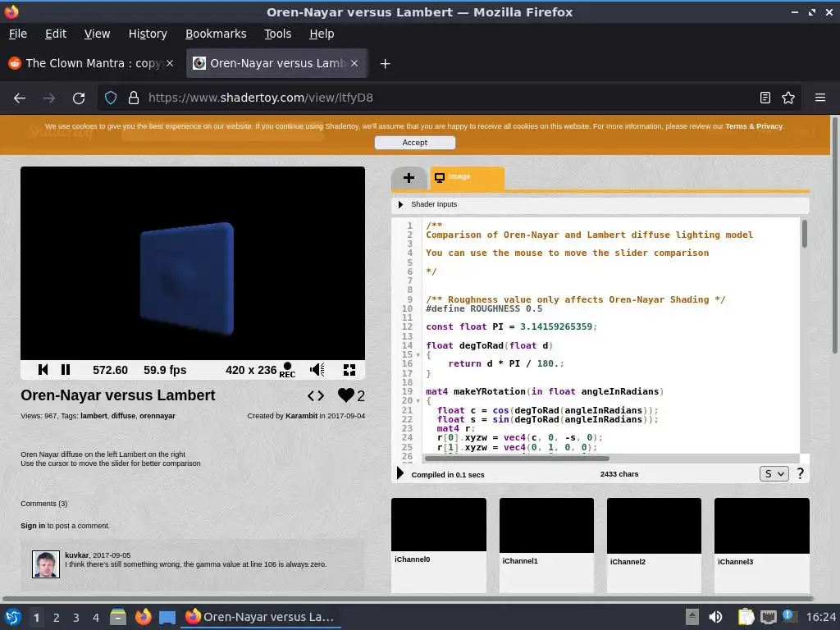This screenshot has width=840, height=630.
Task: Open the Bookmarks menu
Action: [216, 34]
